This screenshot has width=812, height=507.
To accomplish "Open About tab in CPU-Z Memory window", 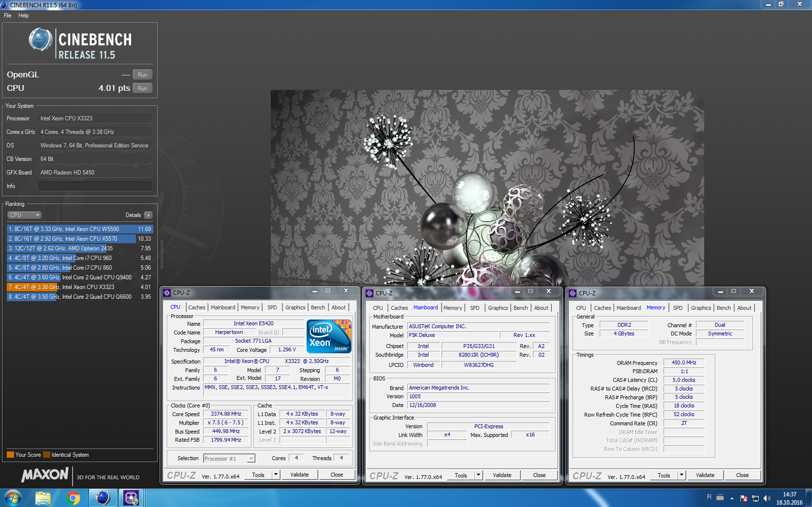I will click(744, 308).
